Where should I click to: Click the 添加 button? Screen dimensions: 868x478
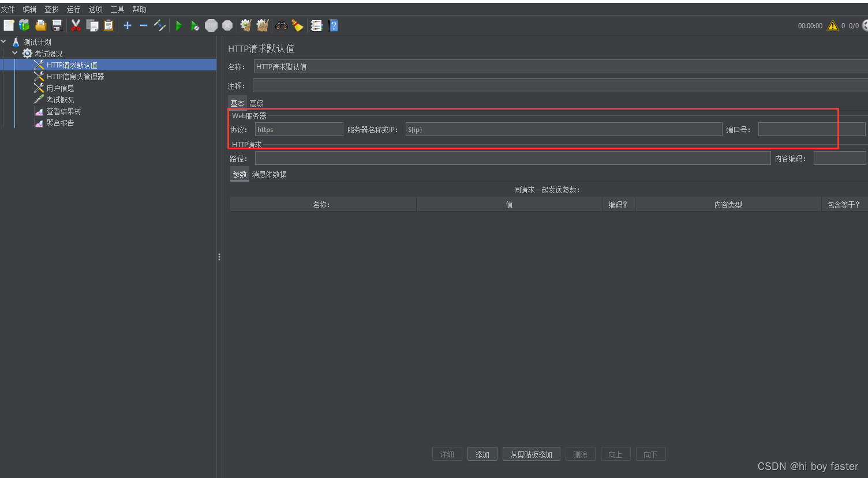[482, 454]
